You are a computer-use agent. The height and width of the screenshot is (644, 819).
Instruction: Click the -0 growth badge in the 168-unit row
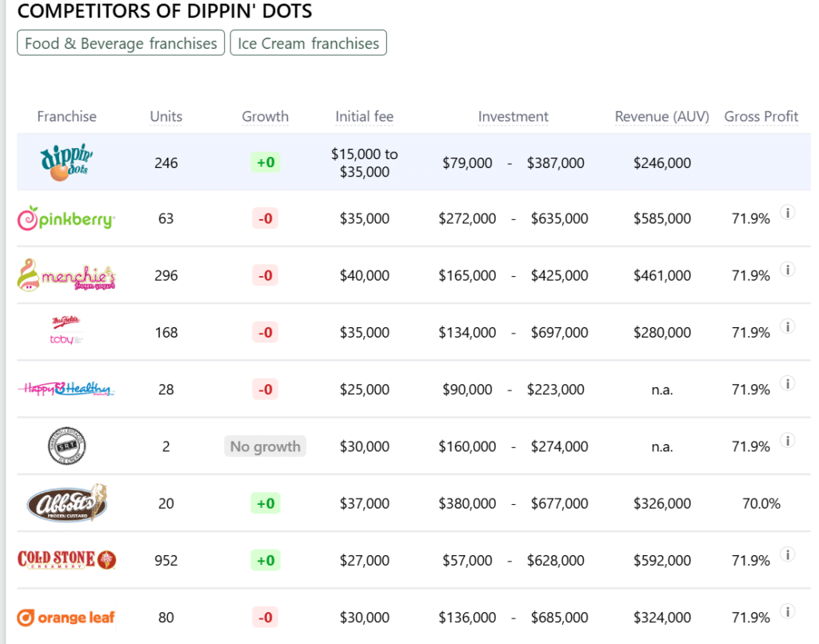(x=266, y=332)
